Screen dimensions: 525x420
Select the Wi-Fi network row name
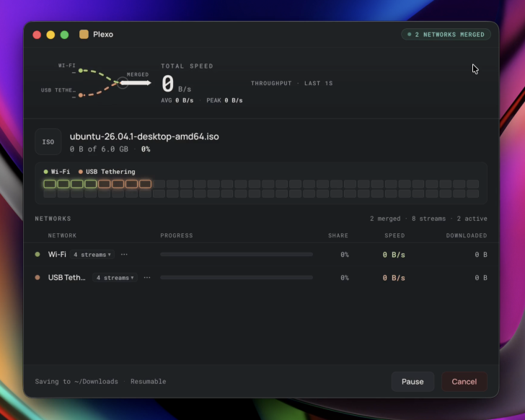click(57, 255)
